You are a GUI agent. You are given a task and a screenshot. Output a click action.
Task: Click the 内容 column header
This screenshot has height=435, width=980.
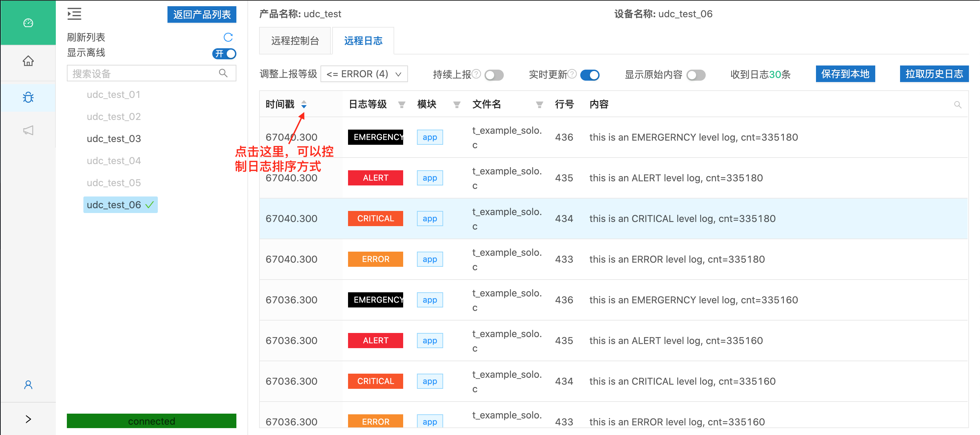click(599, 104)
